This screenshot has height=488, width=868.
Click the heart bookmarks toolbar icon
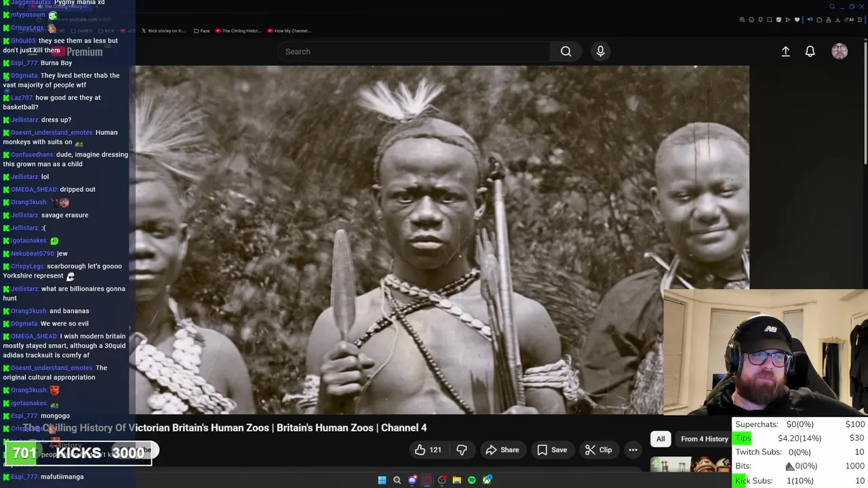pyautogui.click(x=797, y=20)
